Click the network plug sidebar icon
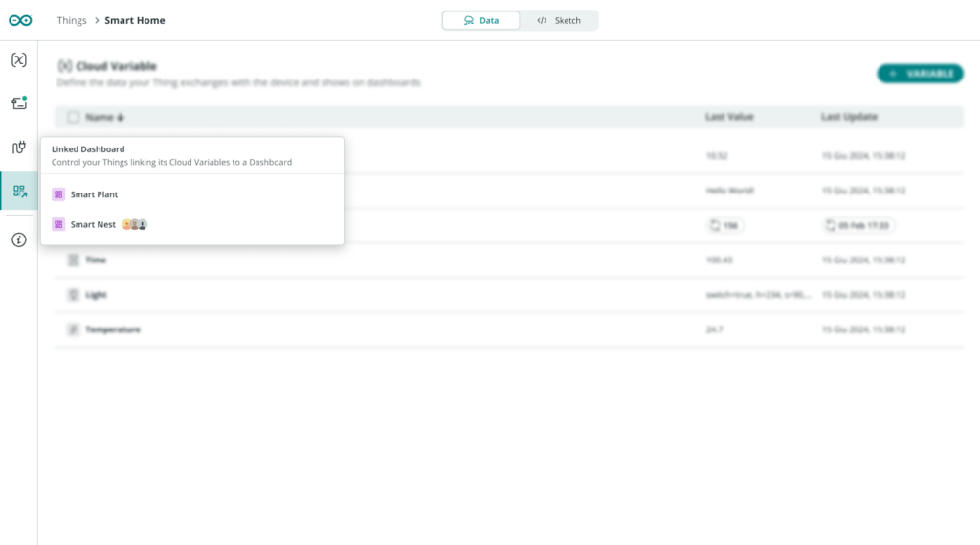Image resolution: width=980 pixels, height=545 pixels. coord(19,147)
